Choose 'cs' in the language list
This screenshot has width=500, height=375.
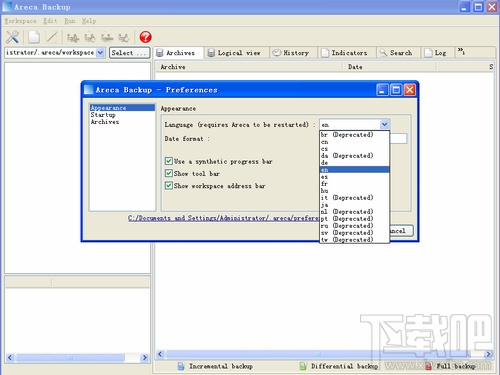tap(354, 149)
